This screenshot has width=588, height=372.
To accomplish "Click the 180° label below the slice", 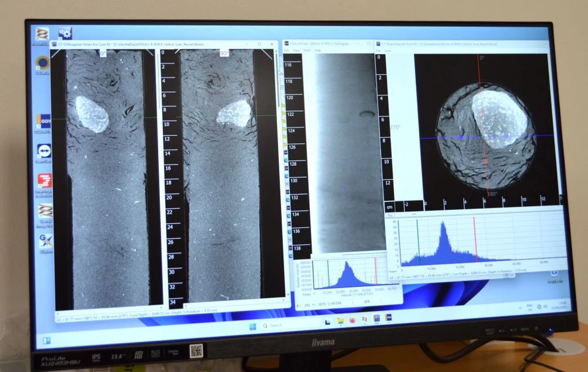I will pyautogui.click(x=492, y=194).
